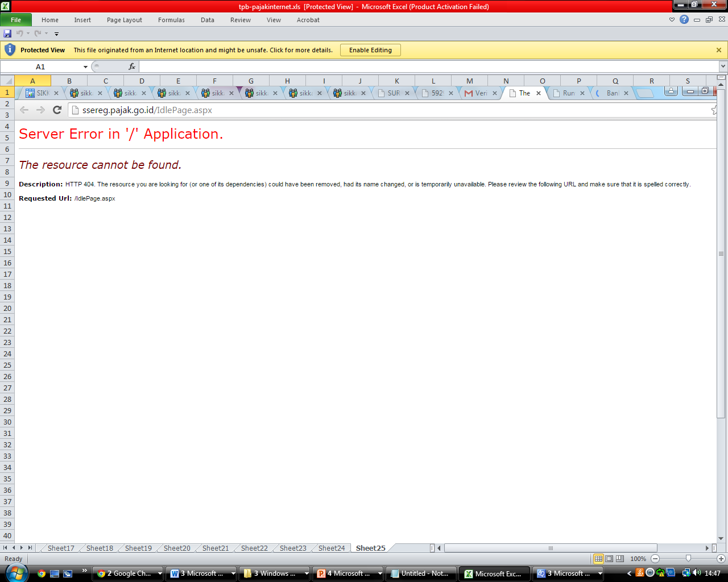The image size is (728, 582).
Task: Open the Data ribbon tab
Action: (208, 20)
